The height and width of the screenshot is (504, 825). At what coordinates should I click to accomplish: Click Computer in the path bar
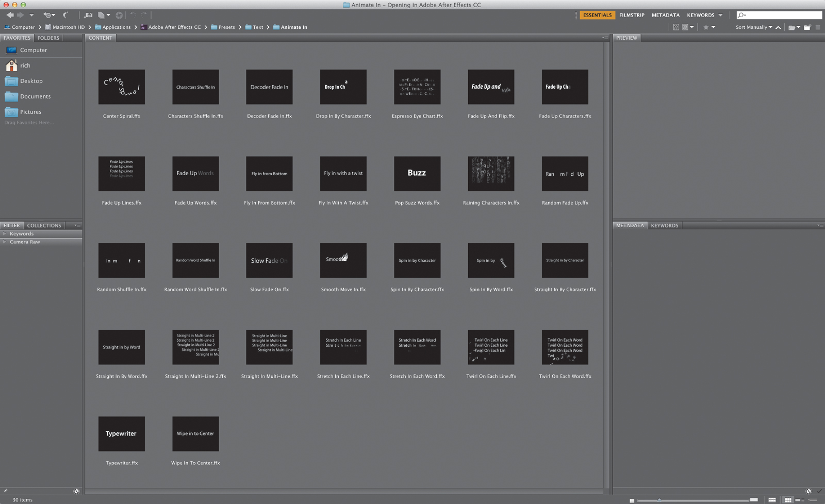20,27
